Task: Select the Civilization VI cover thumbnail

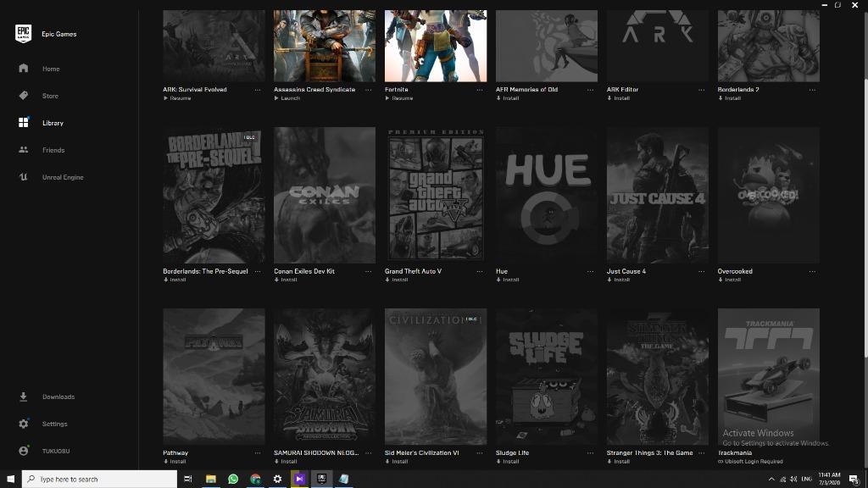Action: [x=436, y=377]
